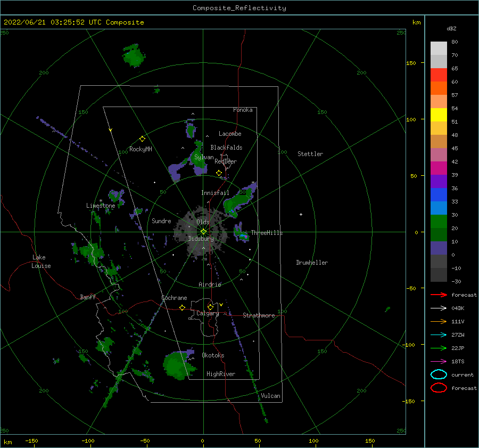Pick the red 60–65 dBZ swatch
479x448 pixels.
pos(439,75)
